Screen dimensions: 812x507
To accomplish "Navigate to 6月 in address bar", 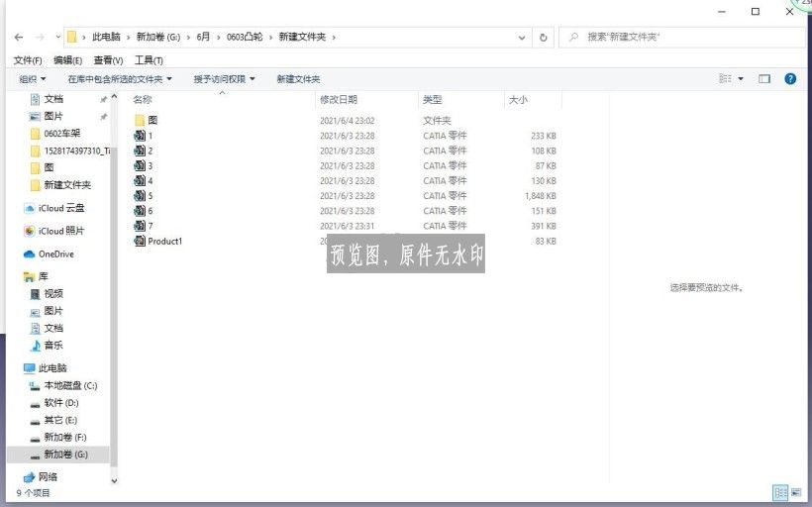I will [x=204, y=38].
